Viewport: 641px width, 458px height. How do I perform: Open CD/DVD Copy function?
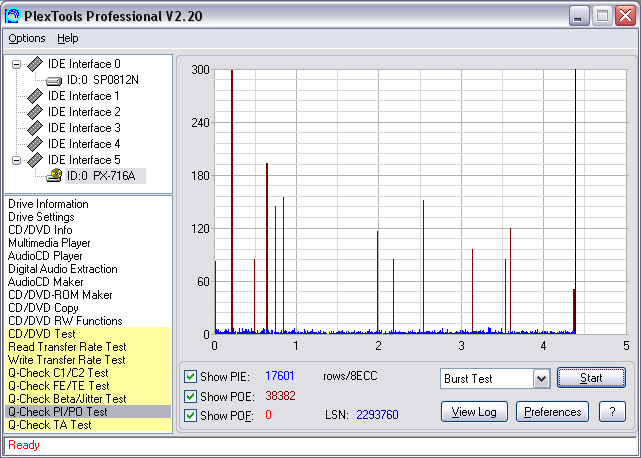coord(43,308)
